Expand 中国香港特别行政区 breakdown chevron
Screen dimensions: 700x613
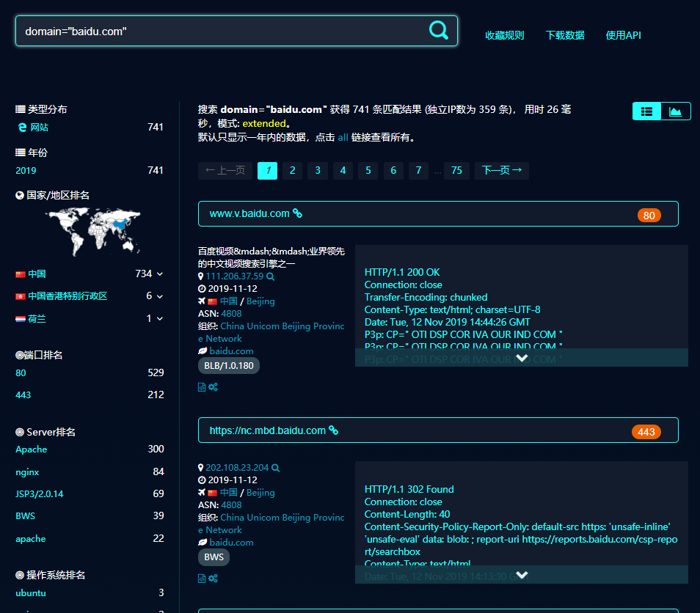click(x=160, y=296)
